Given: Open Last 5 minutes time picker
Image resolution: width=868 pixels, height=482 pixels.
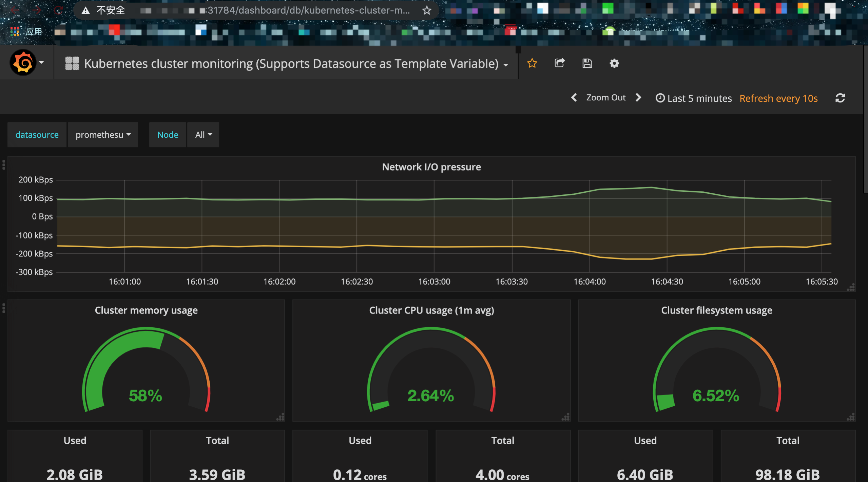Looking at the screenshot, I should tap(694, 98).
